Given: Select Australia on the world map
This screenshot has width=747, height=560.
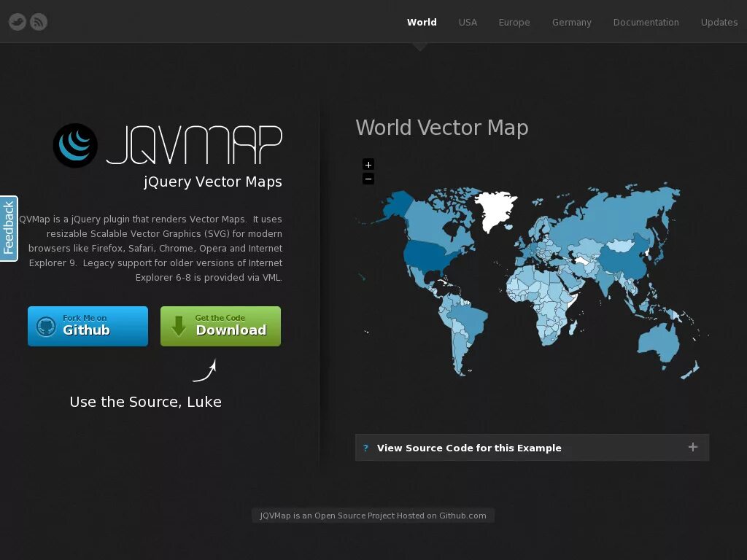Looking at the screenshot, I should pos(659,343).
